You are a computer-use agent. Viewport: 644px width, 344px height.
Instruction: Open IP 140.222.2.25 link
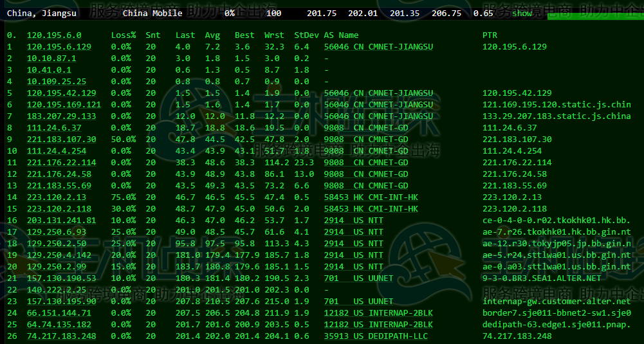pos(57,290)
